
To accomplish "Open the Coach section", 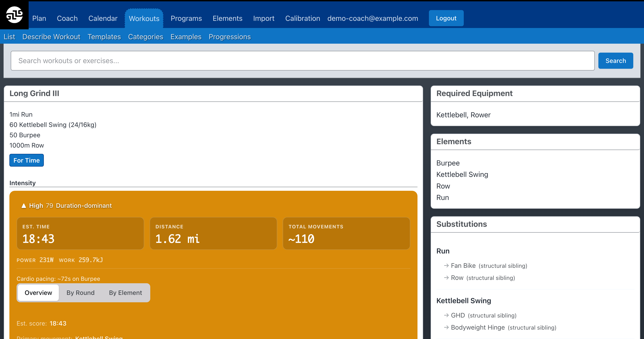I will [x=67, y=18].
